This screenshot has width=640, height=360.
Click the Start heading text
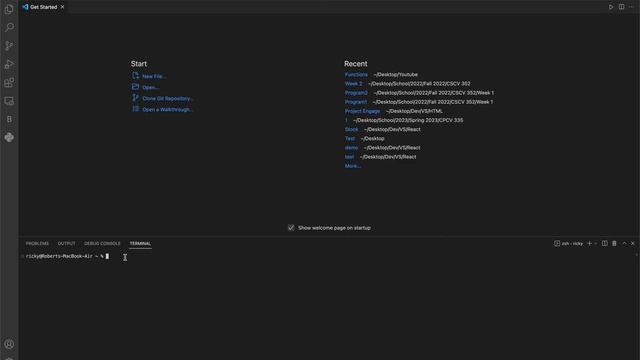pyautogui.click(x=139, y=64)
